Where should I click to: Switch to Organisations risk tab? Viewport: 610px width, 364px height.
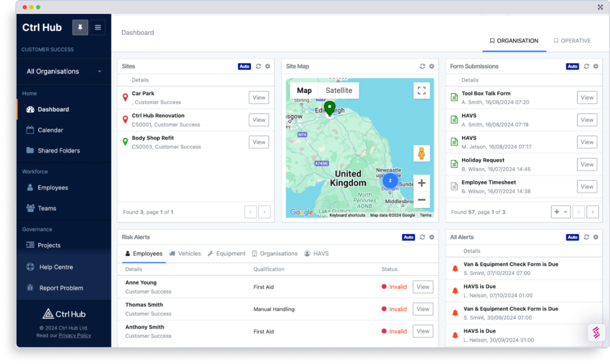275,254
